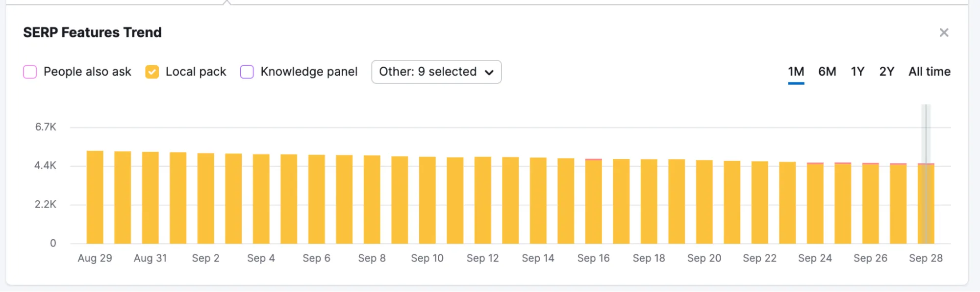The height and width of the screenshot is (292, 980).
Task: Click the Sep 24 bar segment
Action: click(815, 204)
